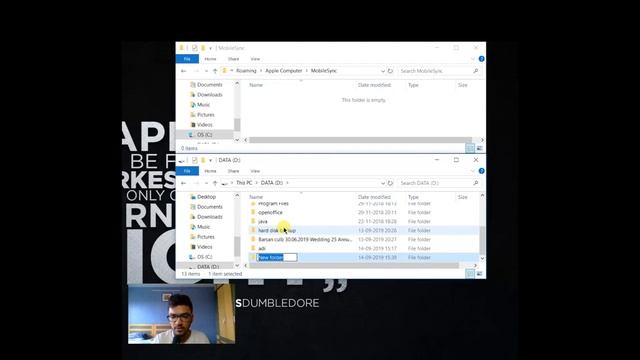This screenshot has width=640, height=360.
Task: Click This PC in DATA (D:) address bar
Action: [244, 183]
